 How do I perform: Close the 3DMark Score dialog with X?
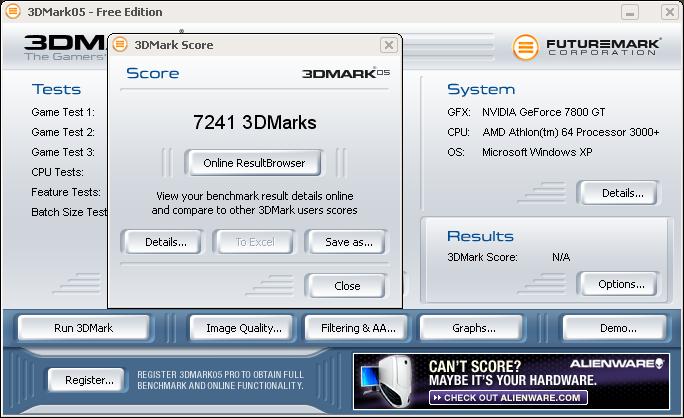388,45
